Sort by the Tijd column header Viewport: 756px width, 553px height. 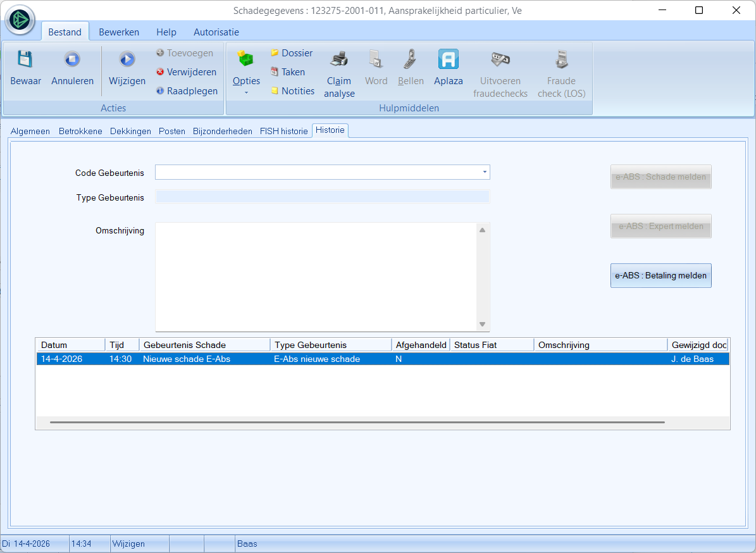(x=123, y=345)
